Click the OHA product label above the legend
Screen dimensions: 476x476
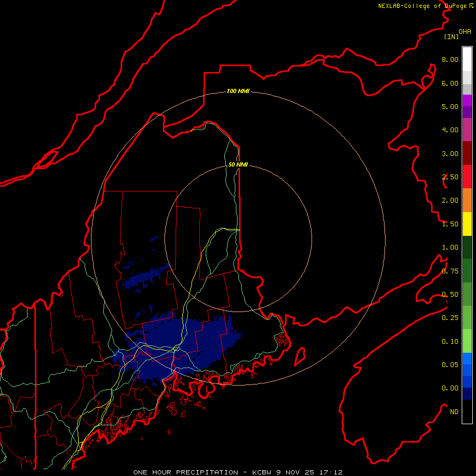pos(465,32)
